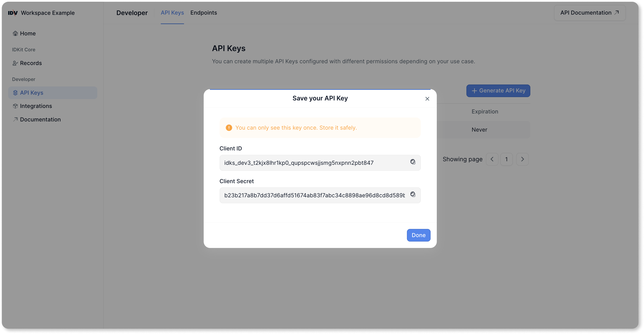This screenshot has height=334, width=644.
Task: Open Integrations from the sidebar
Action: point(36,106)
